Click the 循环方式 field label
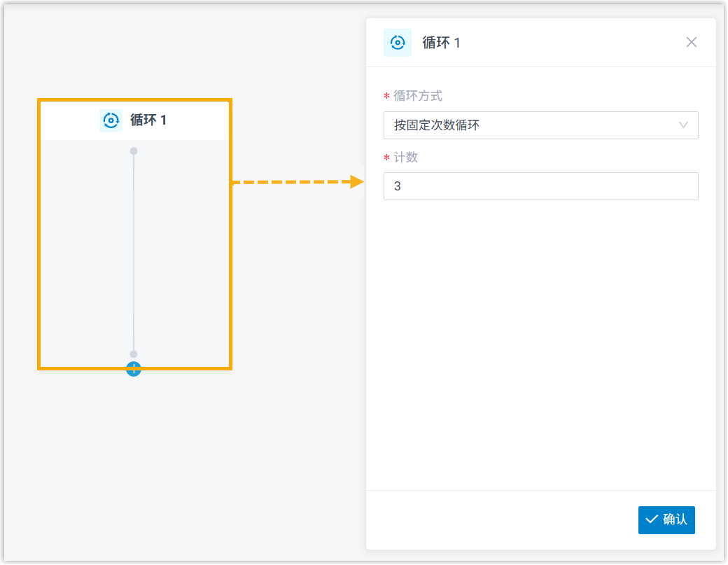 pos(418,96)
